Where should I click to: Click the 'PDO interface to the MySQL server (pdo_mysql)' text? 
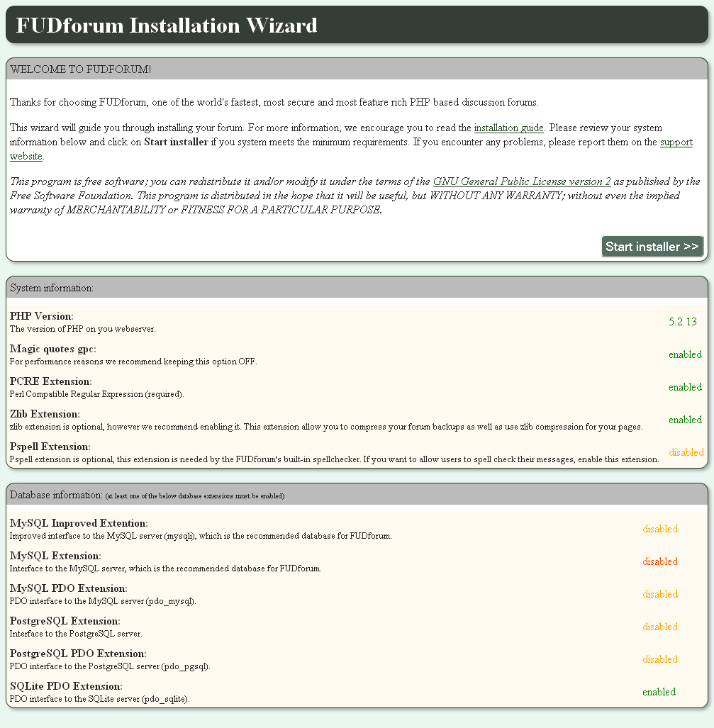coord(103,601)
